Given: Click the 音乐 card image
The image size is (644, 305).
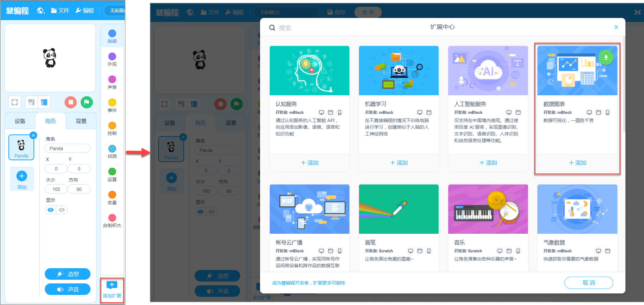Looking at the screenshot, I should (x=488, y=209).
